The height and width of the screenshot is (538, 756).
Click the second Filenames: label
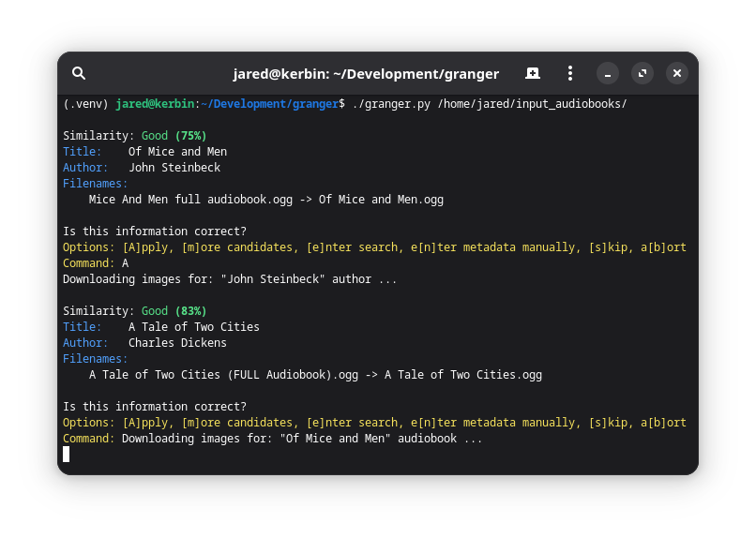[96, 359]
